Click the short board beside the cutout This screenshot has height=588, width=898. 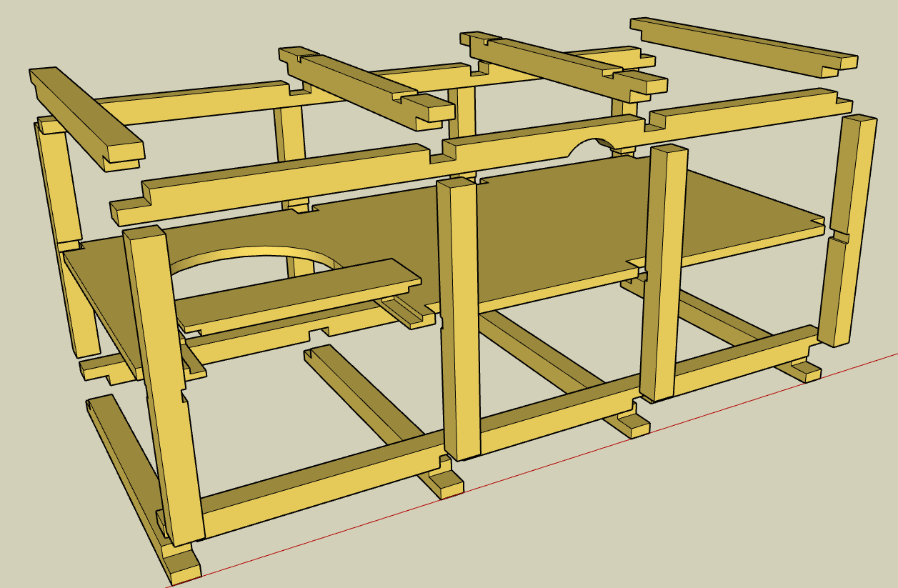296,294
